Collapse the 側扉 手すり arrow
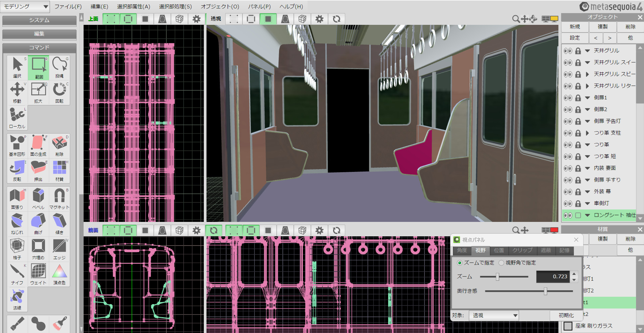 [x=587, y=180]
